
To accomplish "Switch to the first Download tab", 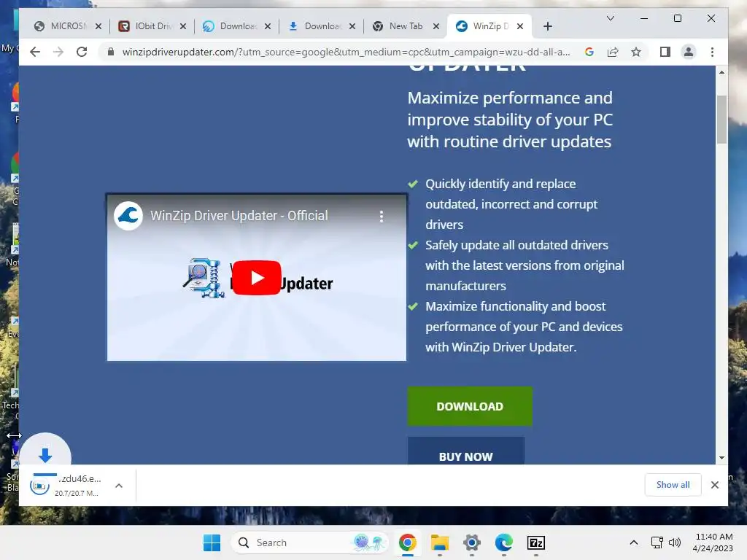I will [x=236, y=26].
